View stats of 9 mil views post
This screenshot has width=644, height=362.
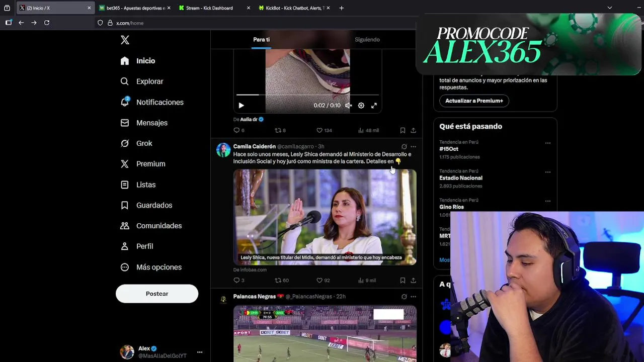pos(367,280)
